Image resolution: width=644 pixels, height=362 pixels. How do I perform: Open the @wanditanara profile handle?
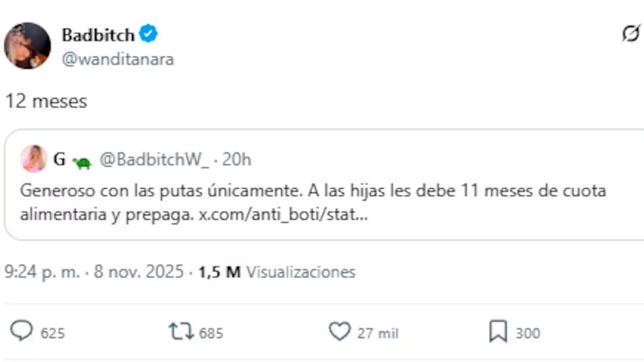click(x=119, y=60)
